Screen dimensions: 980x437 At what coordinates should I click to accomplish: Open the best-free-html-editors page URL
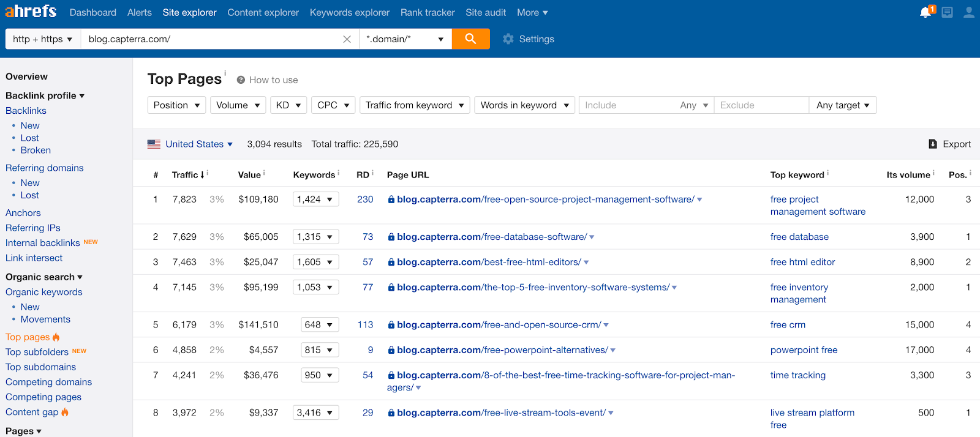coord(489,262)
